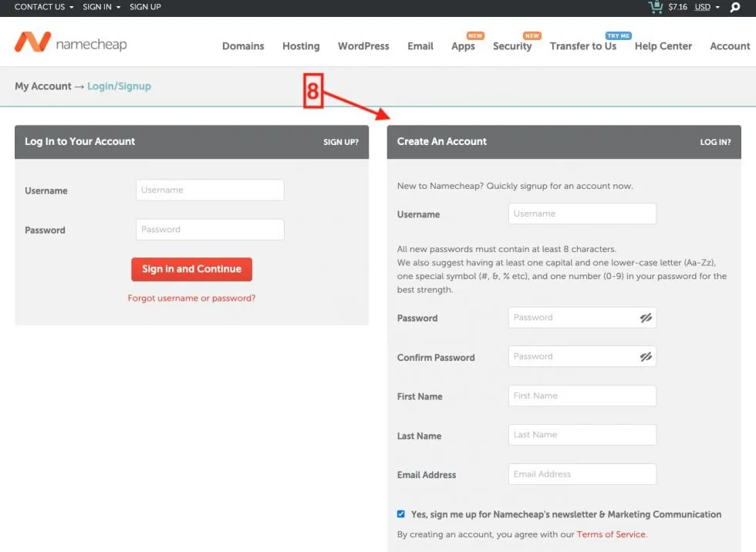The height and width of the screenshot is (552, 756).
Task: Open the WordPress menu
Action: (x=363, y=46)
